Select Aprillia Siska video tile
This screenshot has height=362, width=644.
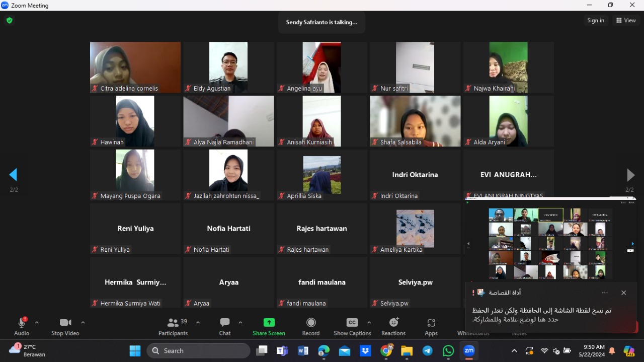[x=322, y=175]
